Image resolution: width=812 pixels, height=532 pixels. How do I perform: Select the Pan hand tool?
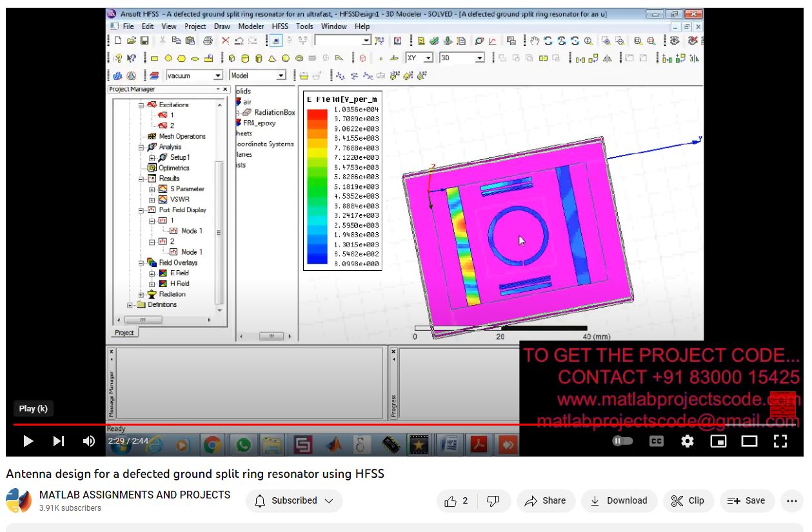point(535,41)
